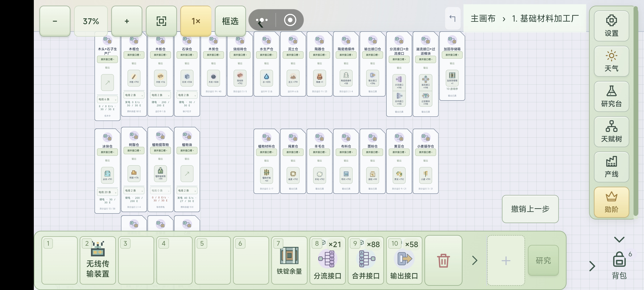Click the 冰块 ×791 output item
The image size is (644, 290).
click(x=107, y=175)
